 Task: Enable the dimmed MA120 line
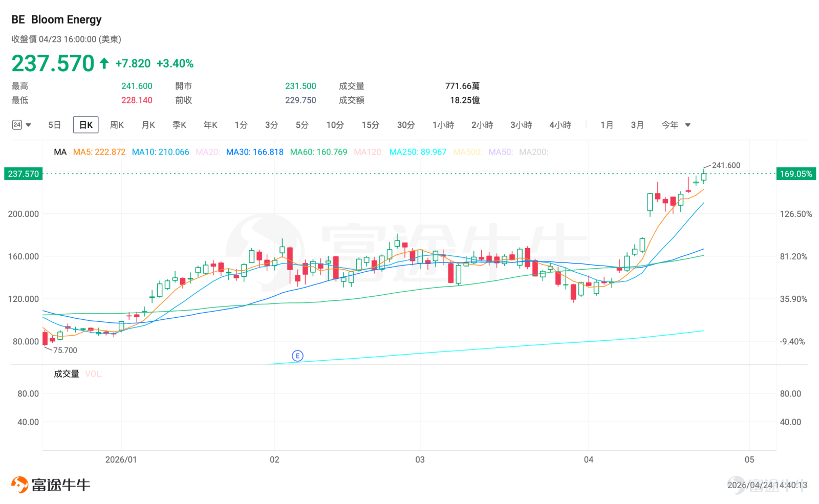tap(368, 152)
